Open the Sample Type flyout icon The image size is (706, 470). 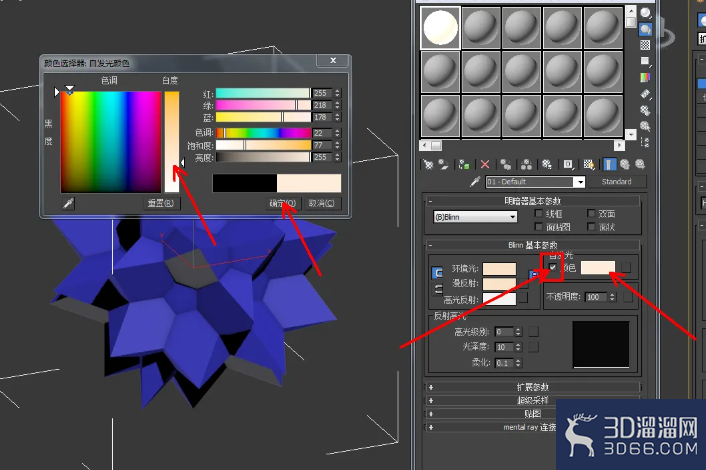(645, 13)
